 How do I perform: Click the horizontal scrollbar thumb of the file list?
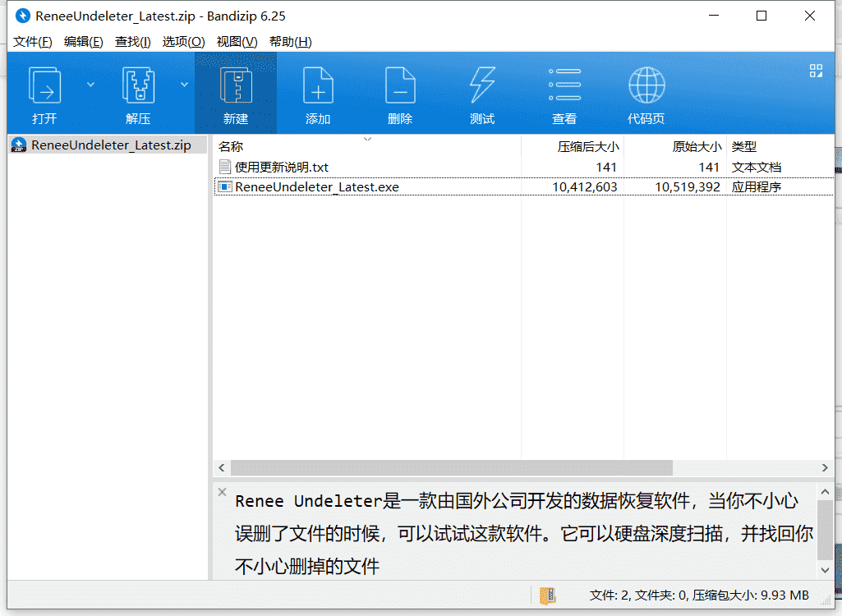click(452, 468)
